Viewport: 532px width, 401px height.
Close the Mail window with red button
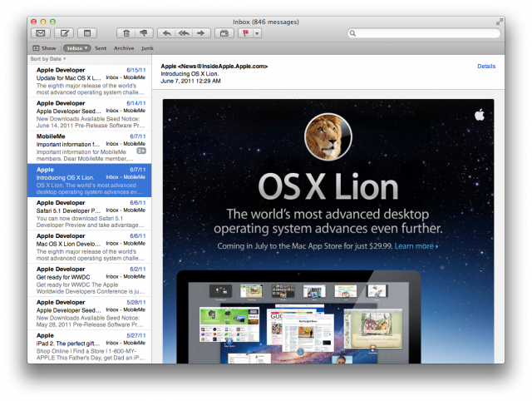pyautogui.click(x=33, y=22)
